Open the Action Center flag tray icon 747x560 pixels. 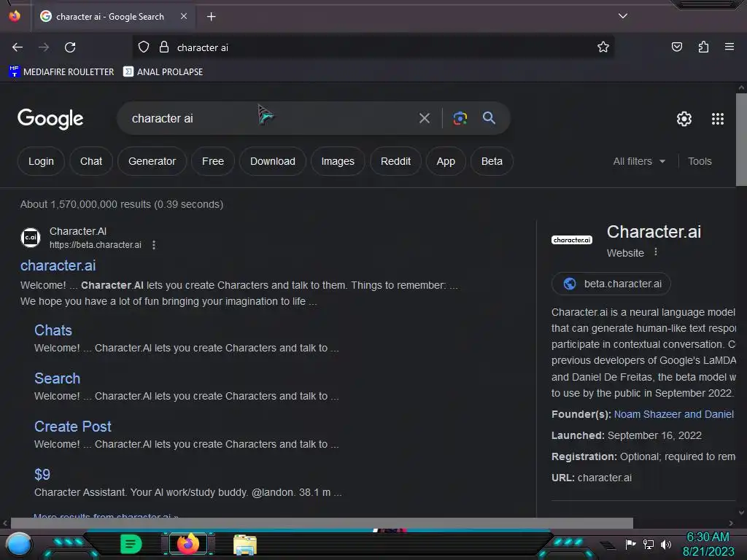coord(630,544)
